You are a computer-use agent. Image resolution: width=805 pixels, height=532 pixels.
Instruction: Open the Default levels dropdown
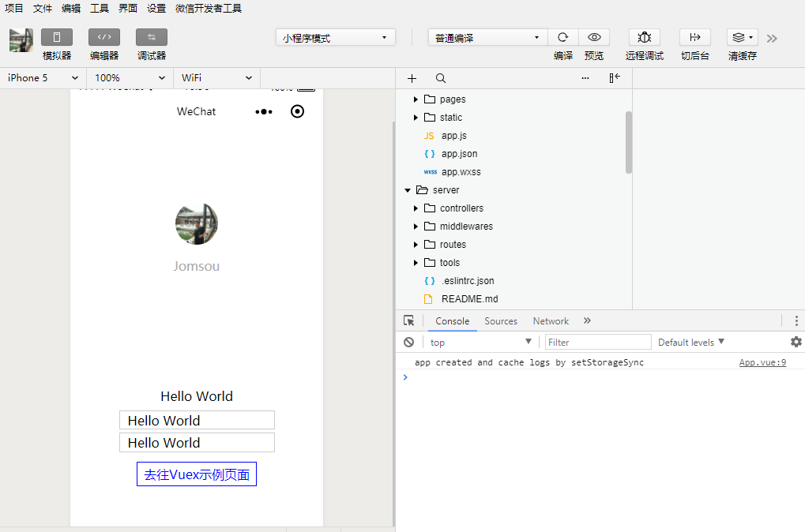[691, 343]
